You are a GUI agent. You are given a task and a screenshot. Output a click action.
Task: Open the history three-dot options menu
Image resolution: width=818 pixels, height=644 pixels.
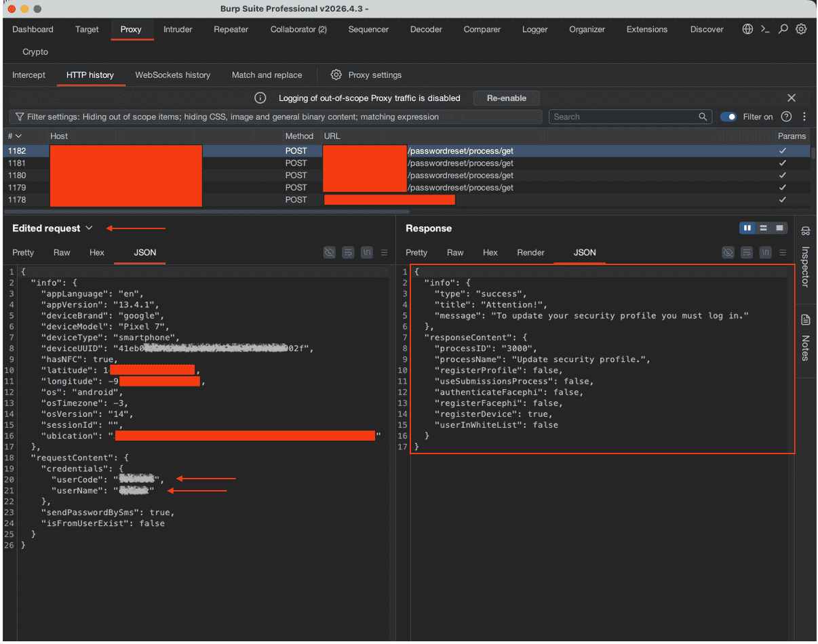coord(804,117)
